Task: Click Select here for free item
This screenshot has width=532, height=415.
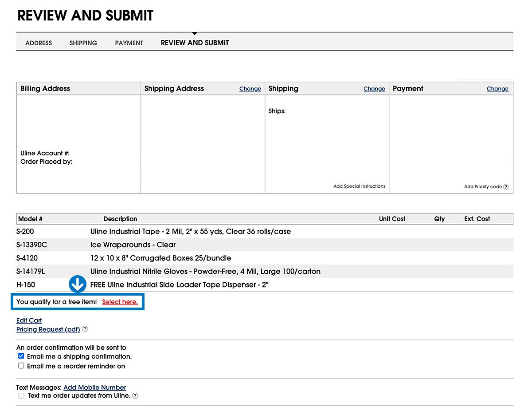Action: coord(120,302)
